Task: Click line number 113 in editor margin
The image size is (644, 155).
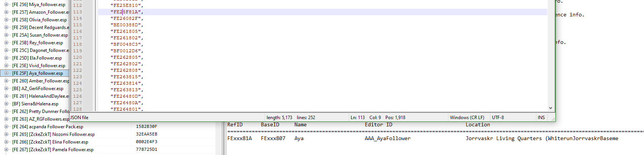Action: 78,12
